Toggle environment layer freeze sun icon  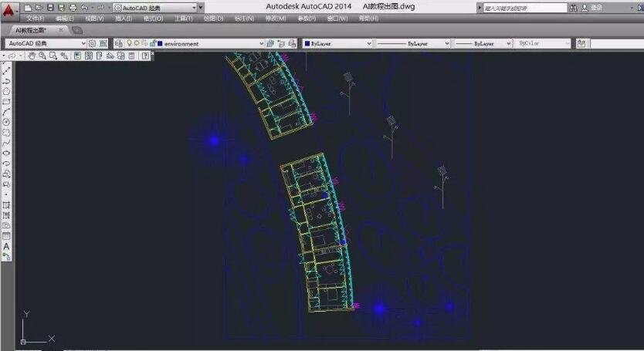pyautogui.click(x=137, y=44)
